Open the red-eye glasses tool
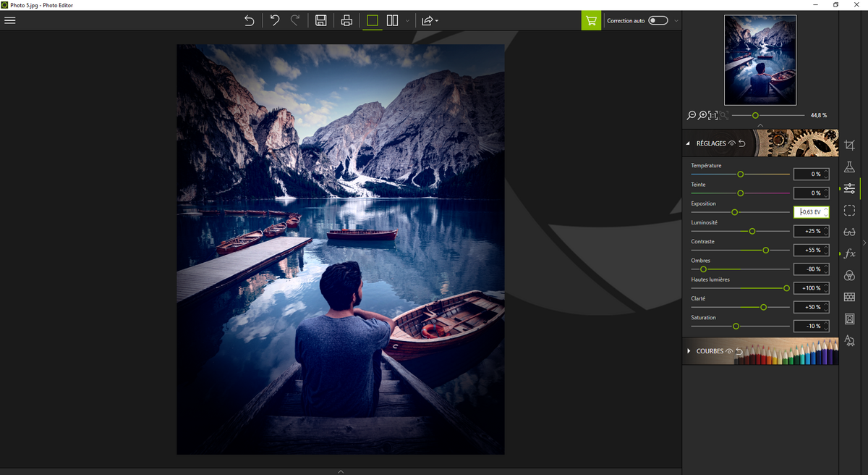 [x=849, y=232]
